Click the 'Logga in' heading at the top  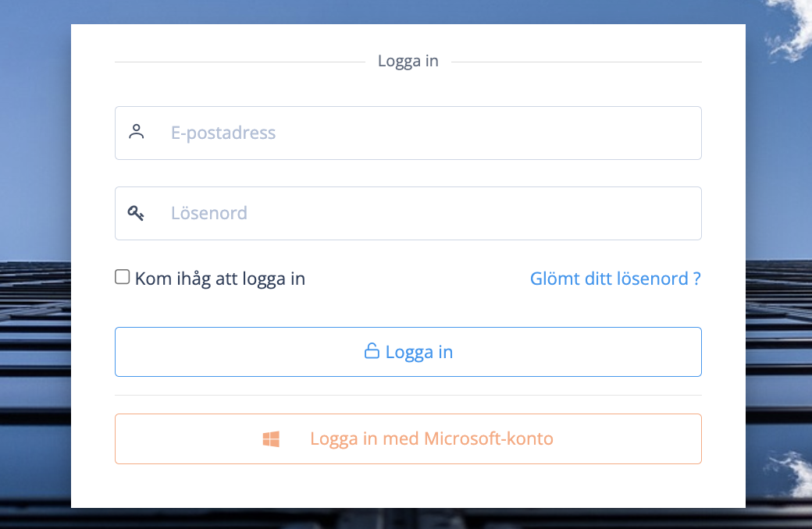408,61
